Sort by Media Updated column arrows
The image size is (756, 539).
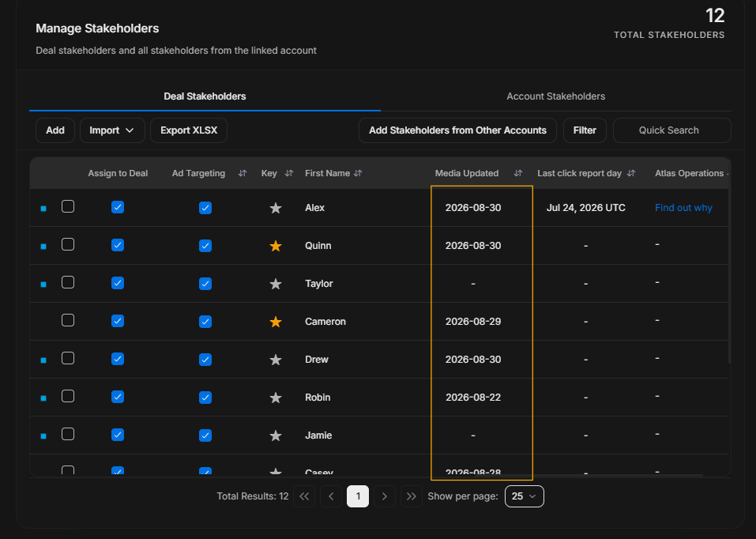517,173
